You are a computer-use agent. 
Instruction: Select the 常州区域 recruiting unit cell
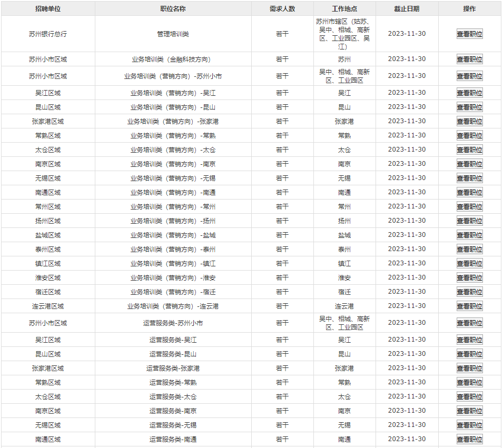pos(48,207)
